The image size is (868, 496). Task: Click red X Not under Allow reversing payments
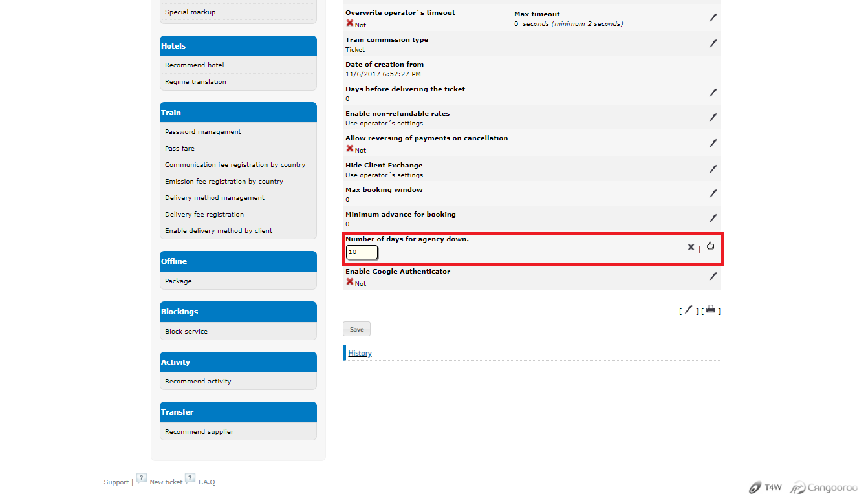(356, 149)
